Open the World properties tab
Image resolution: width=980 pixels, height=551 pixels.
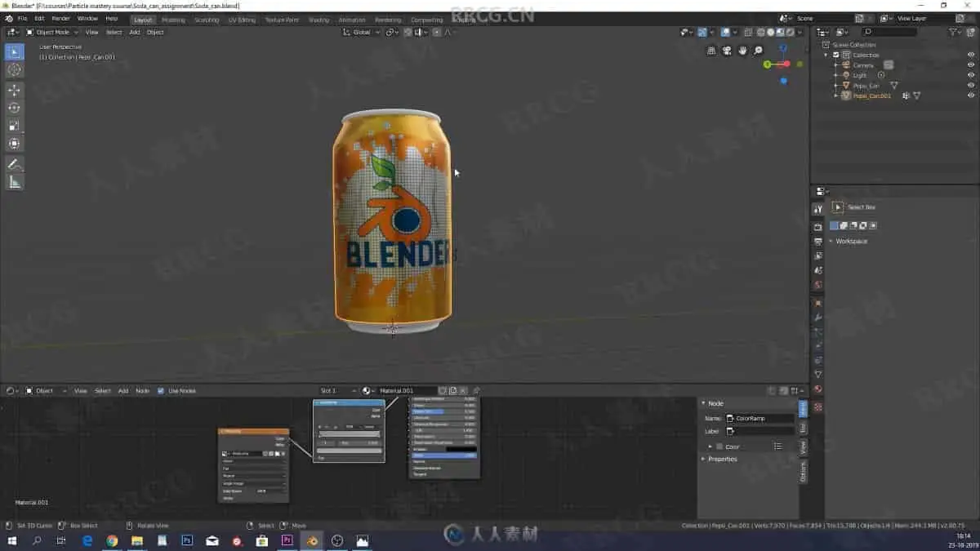pos(817,285)
